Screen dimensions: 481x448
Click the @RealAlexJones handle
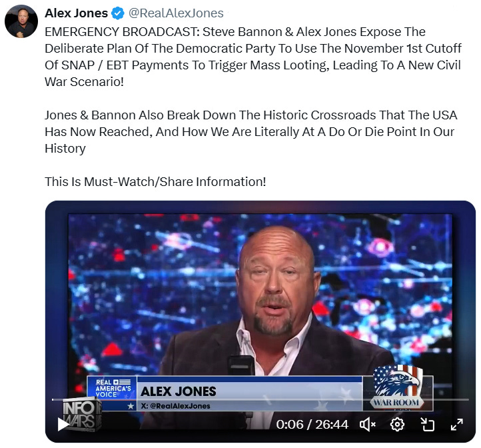pyautogui.click(x=176, y=13)
